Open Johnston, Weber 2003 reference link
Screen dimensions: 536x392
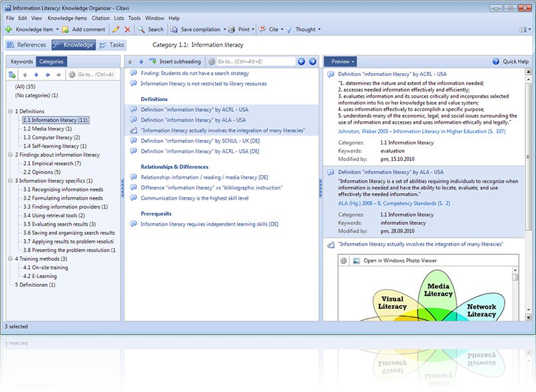coord(421,131)
